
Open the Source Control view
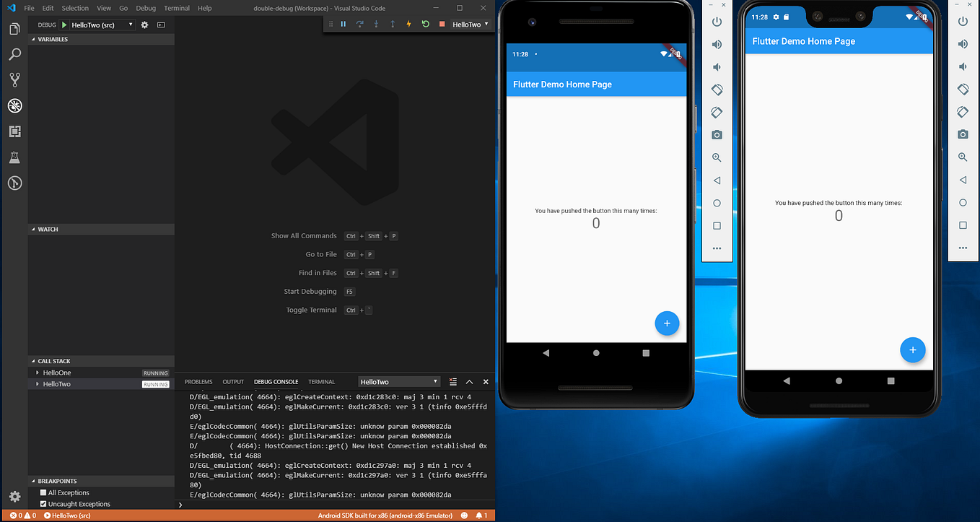(x=14, y=79)
